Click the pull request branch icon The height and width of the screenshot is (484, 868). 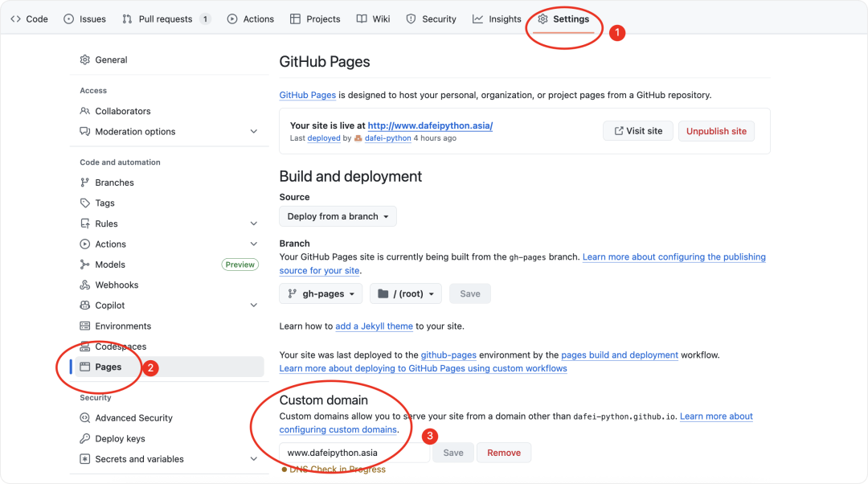pos(127,18)
